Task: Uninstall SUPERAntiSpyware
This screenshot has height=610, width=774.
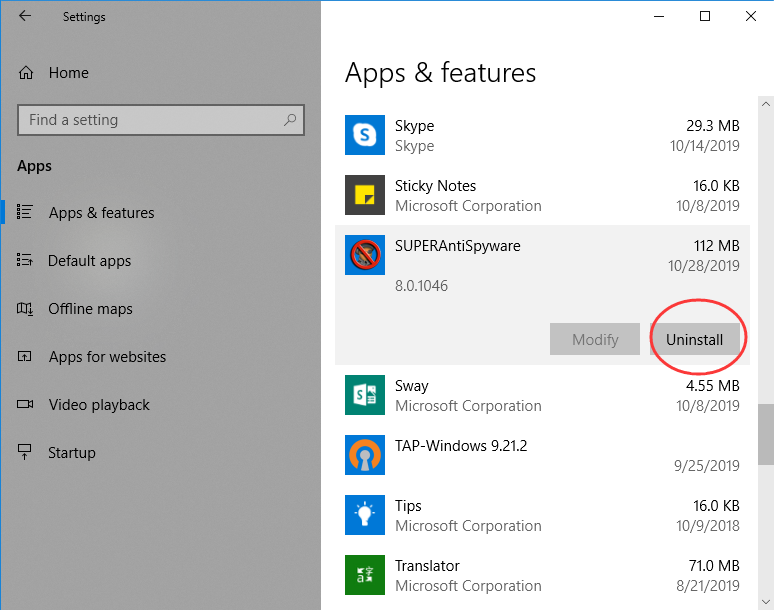Action: (x=695, y=340)
